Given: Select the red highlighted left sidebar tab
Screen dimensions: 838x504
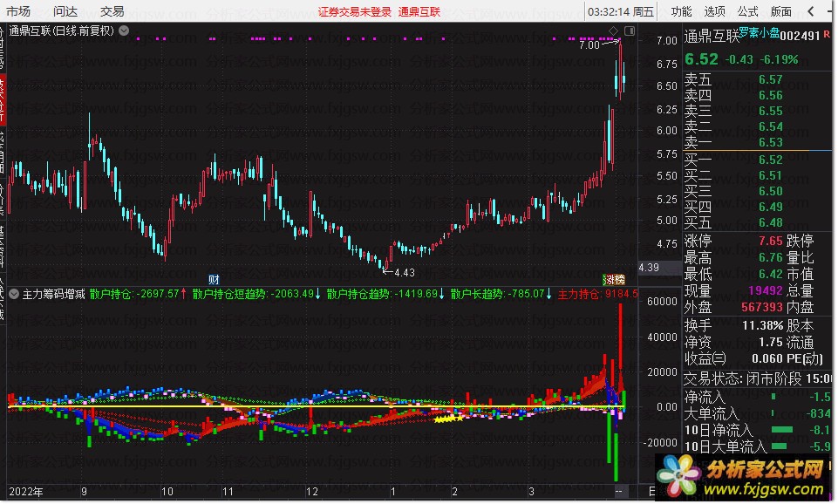Looking at the screenshot, I should [x=3, y=100].
